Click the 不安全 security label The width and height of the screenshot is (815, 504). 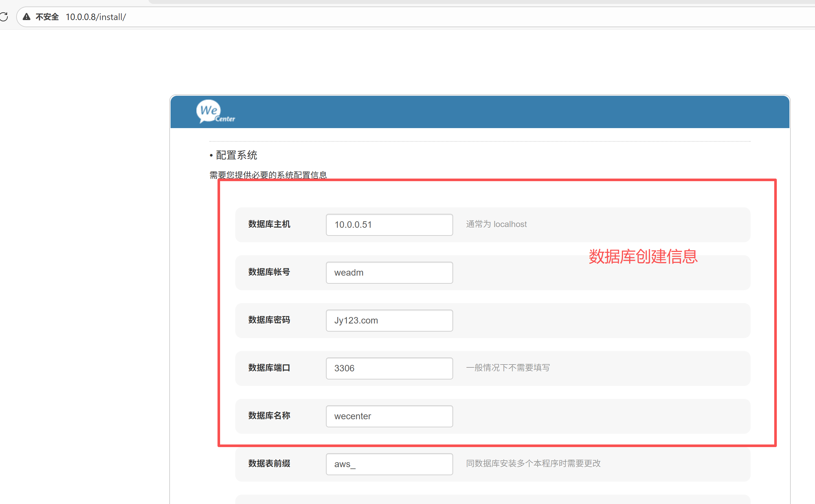(47, 17)
